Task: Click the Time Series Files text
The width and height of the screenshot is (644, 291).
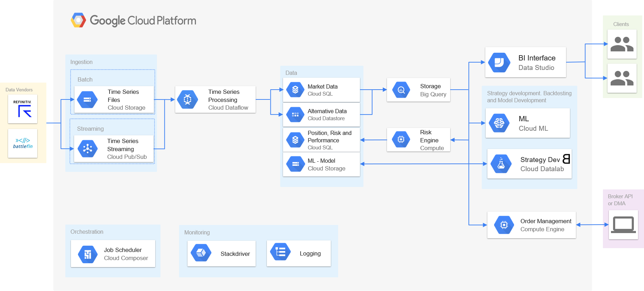Action: 123,96
